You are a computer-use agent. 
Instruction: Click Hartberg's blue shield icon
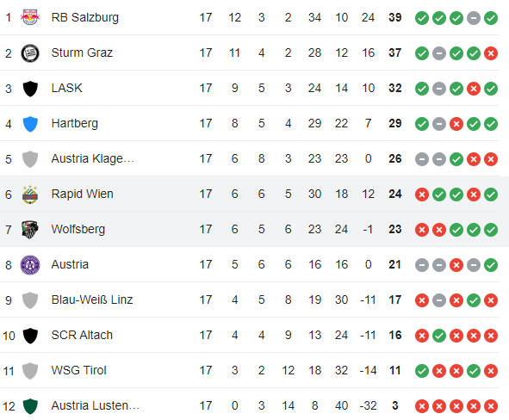pyautogui.click(x=30, y=124)
